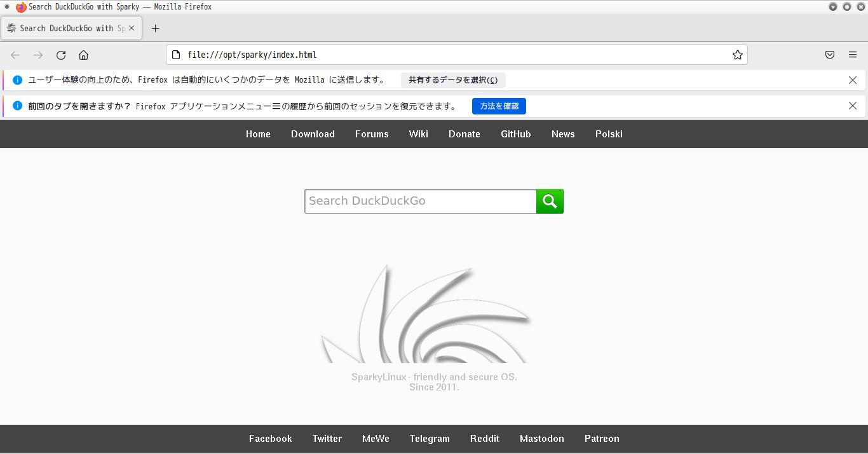Select the Search DuckDuckGo with Sparky tab

(72, 28)
